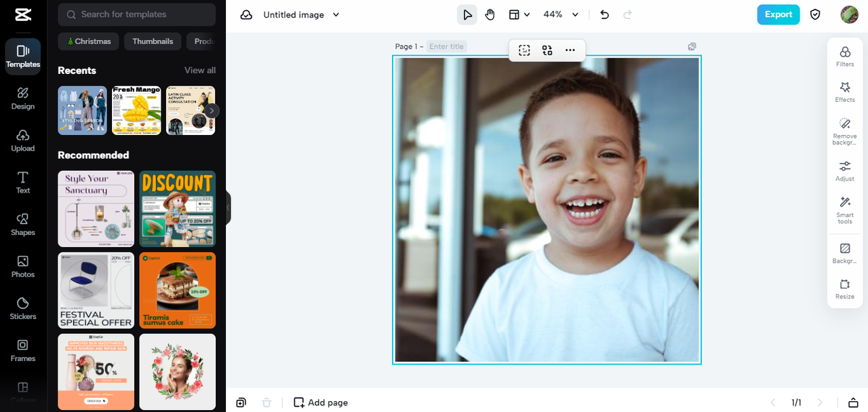Open the Tiramisu cake template
This screenshot has height=412, width=868.
tap(178, 291)
